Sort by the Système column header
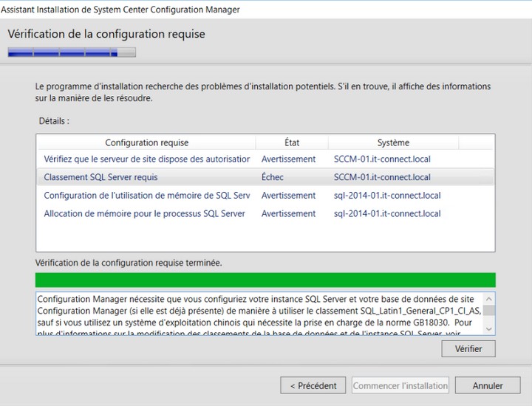The height and width of the screenshot is (406, 532). coord(393,142)
